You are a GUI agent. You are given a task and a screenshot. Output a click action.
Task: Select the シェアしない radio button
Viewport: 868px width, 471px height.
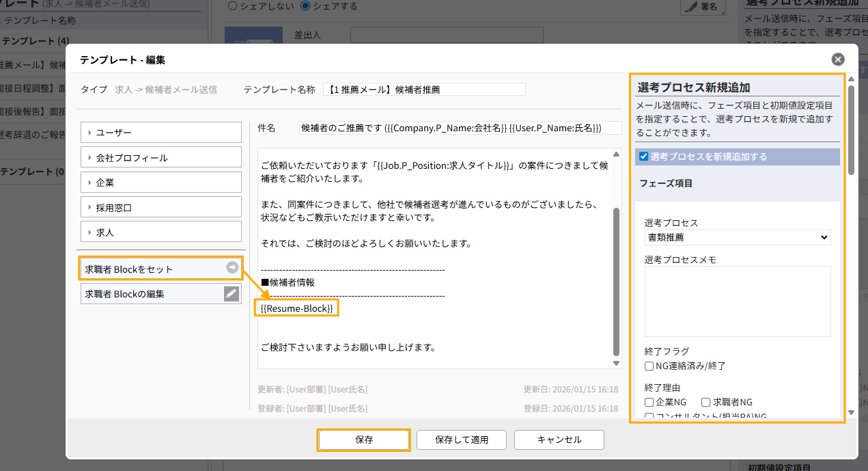(x=233, y=6)
